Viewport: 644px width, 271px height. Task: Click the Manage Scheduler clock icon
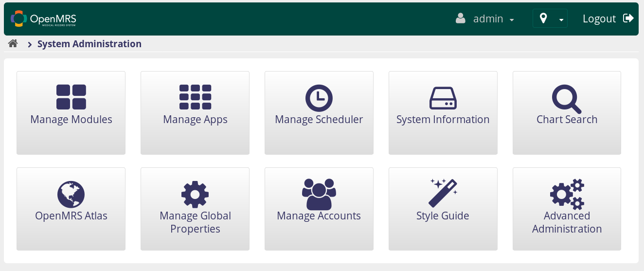[319, 98]
